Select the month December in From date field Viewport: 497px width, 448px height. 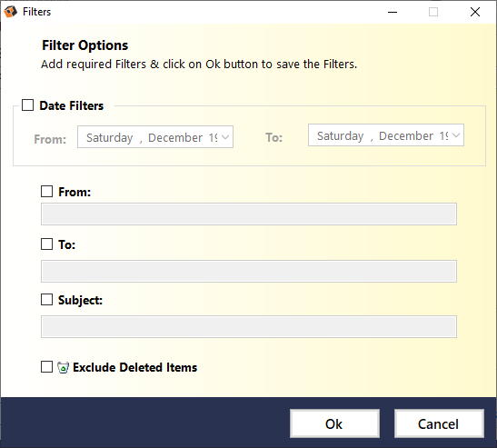click(x=175, y=137)
